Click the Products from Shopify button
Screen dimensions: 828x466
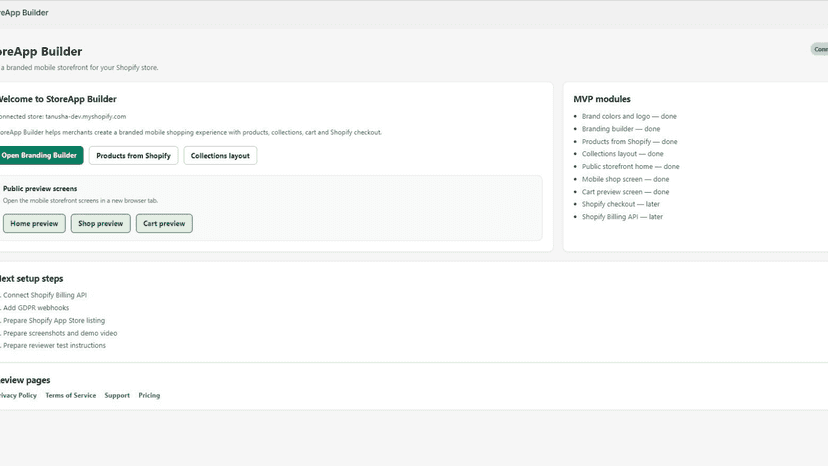pos(134,155)
